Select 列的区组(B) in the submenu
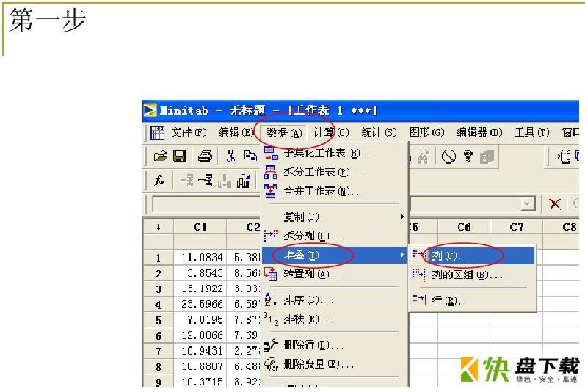Screen dimensions: 585x392 (473, 275)
